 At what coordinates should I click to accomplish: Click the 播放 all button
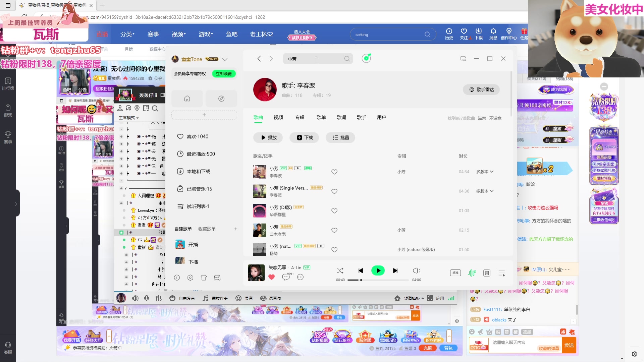tap(268, 137)
